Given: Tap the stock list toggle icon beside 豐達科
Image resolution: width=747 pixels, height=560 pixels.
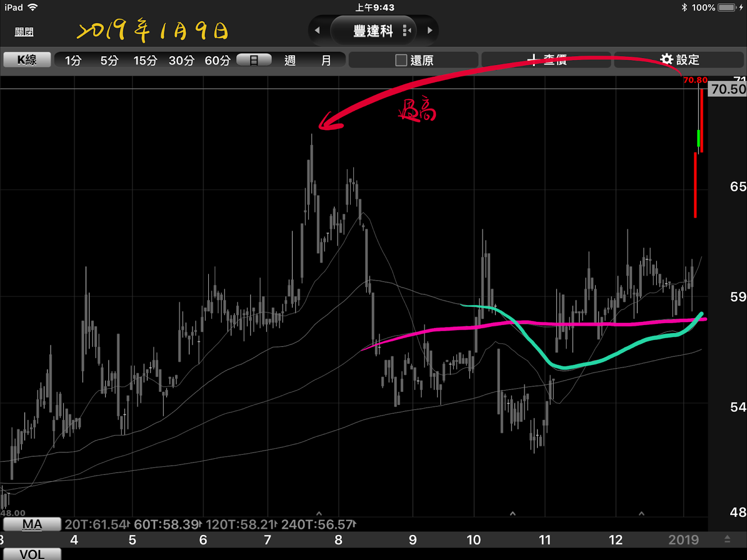Looking at the screenshot, I should click(407, 31).
